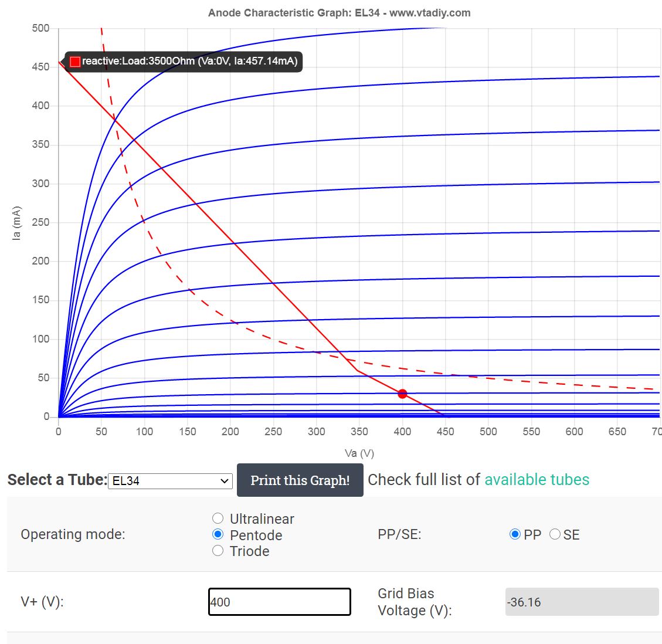
Task: Open the available tubes link
Action: tap(537, 480)
